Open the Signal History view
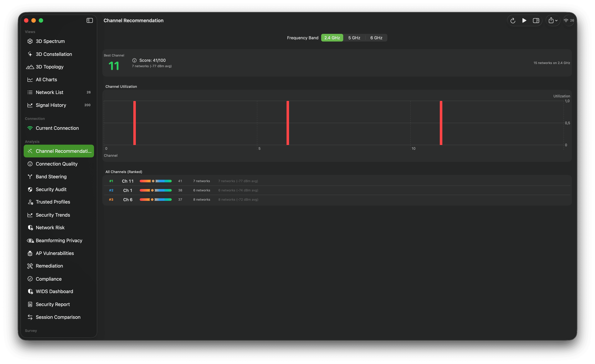Viewport: 595px width, 364px height. point(59,105)
